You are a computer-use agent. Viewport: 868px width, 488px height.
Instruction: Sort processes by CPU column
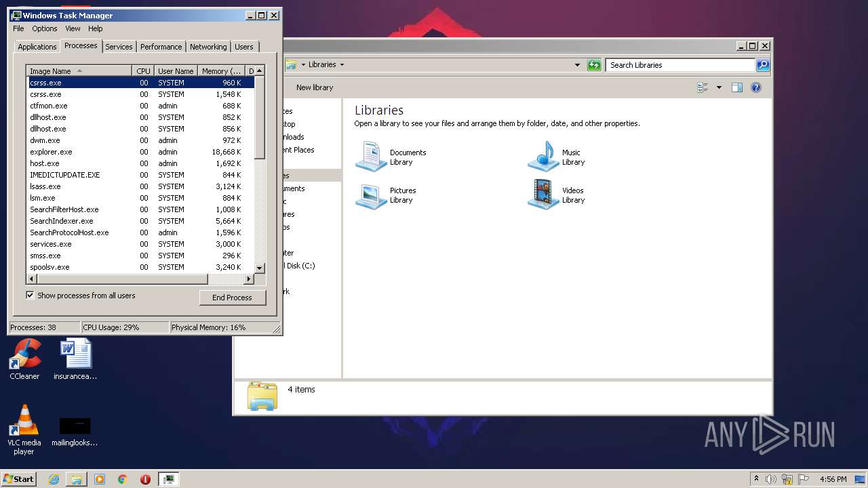click(142, 70)
